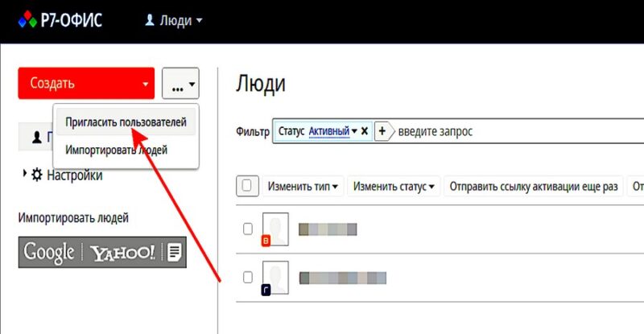Remove Статус filter with the X icon
This screenshot has width=644, height=334.
pos(364,131)
